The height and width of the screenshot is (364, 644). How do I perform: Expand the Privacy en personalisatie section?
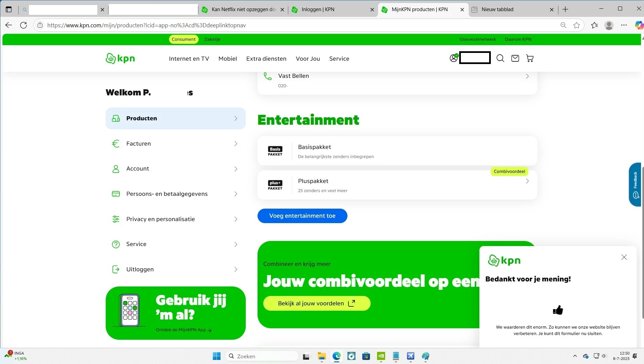[236, 219]
